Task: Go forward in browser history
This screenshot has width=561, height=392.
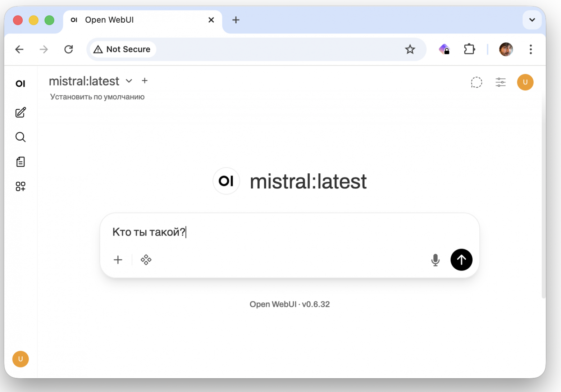Action: click(44, 49)
